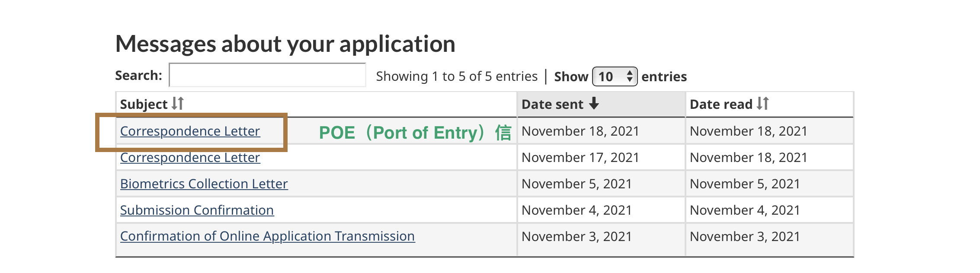Screen dimensions: 980x273
Task: Open Confirmation of Online Application Transmission
Action: pyautogui.click(x=268, y=236)
